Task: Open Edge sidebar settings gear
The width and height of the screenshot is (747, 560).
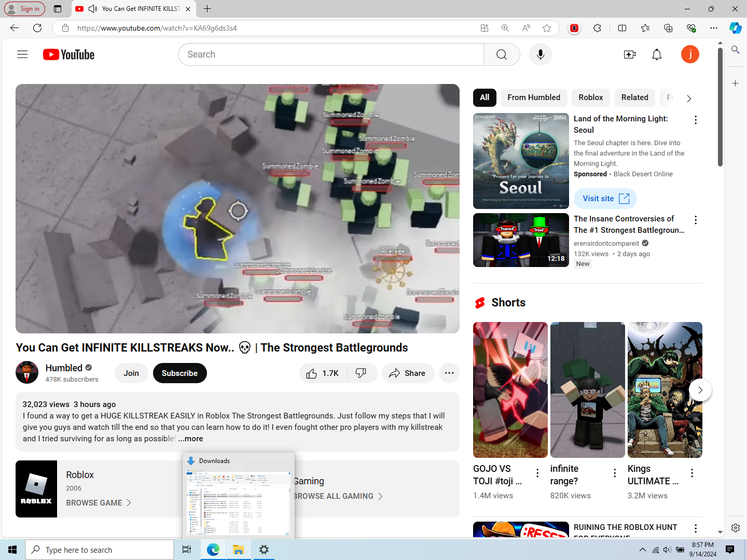Action: point(736,528)
